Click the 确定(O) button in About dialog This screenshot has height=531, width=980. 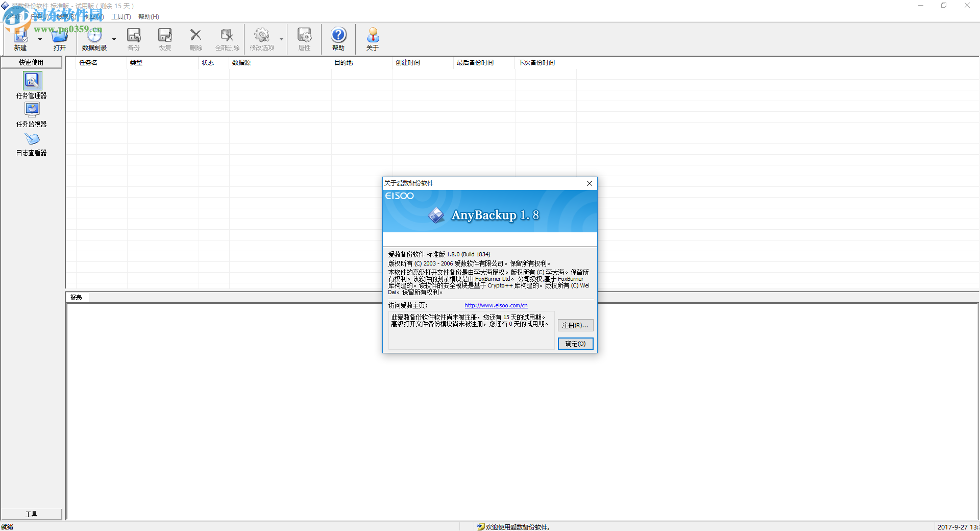click(x=575, y=344)
